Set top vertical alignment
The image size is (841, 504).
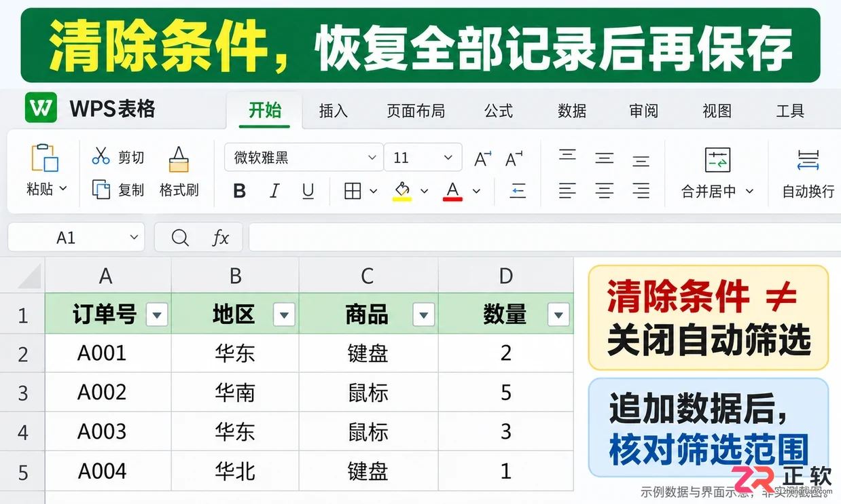coord(568,156)
